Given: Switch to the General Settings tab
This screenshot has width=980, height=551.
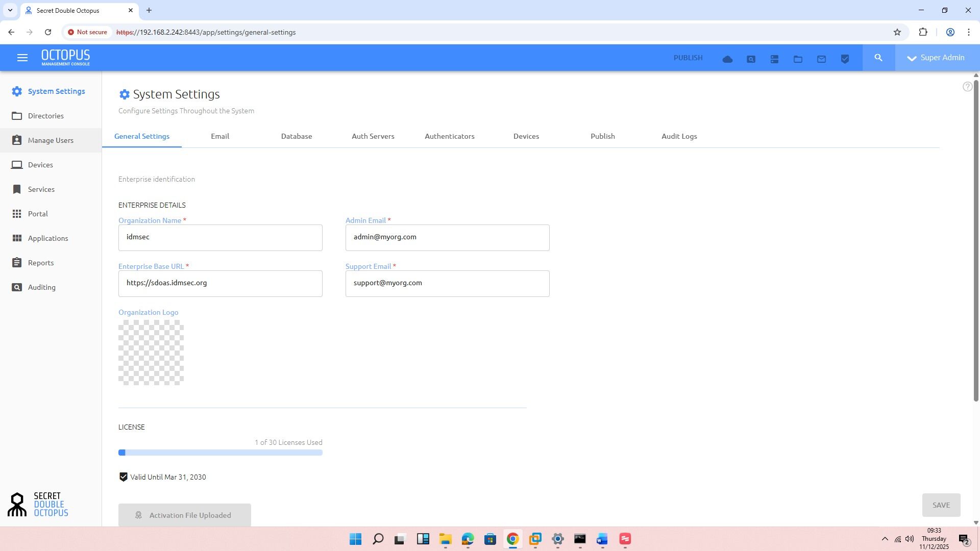Looking at the screenshot, I should (142, 136).
